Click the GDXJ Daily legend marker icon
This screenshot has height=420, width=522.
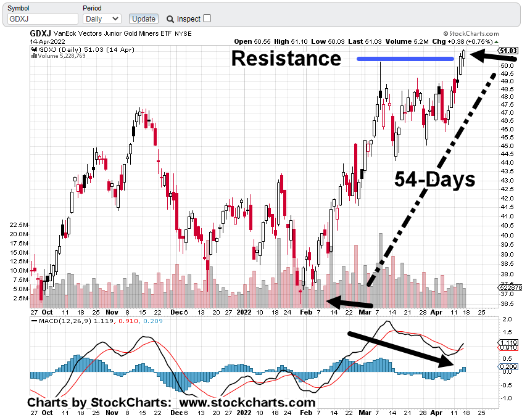pos(35,49)
